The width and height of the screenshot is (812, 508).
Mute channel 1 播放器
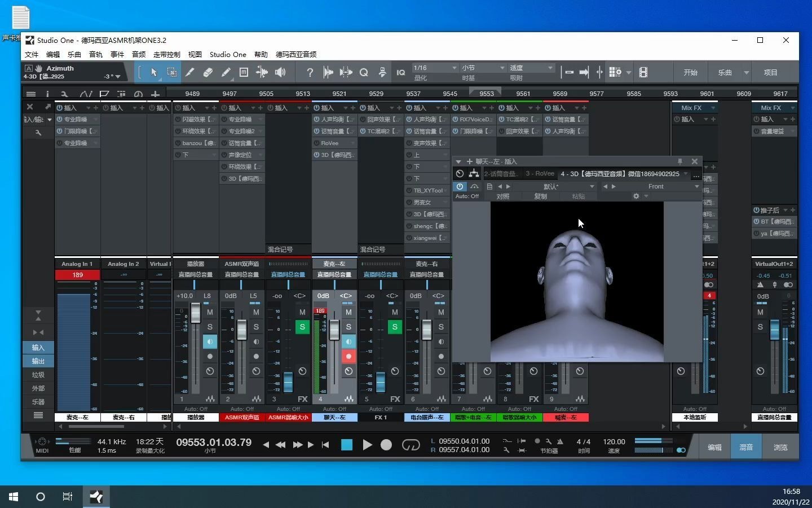(x=210, y=312)
